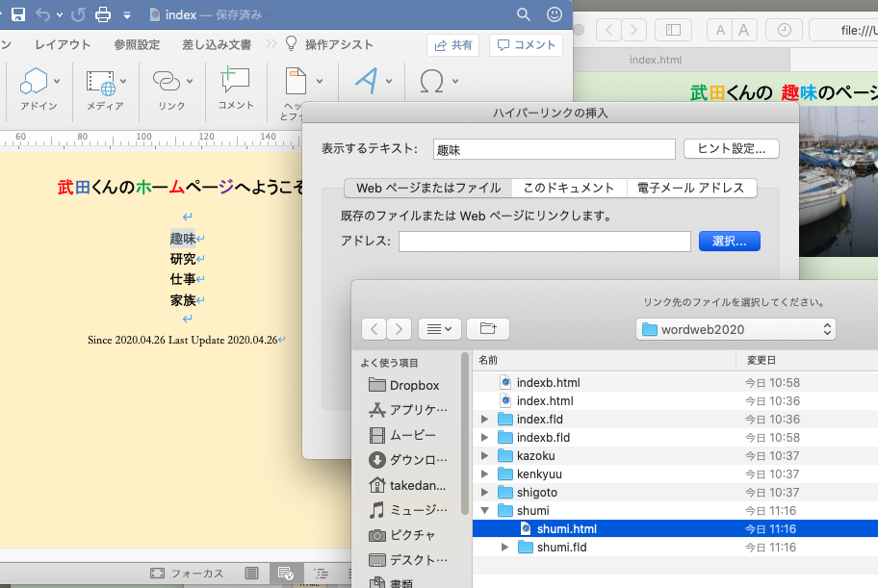
Task: Select Dropbox in the file dialog sidebar
Action: (414, 385)
